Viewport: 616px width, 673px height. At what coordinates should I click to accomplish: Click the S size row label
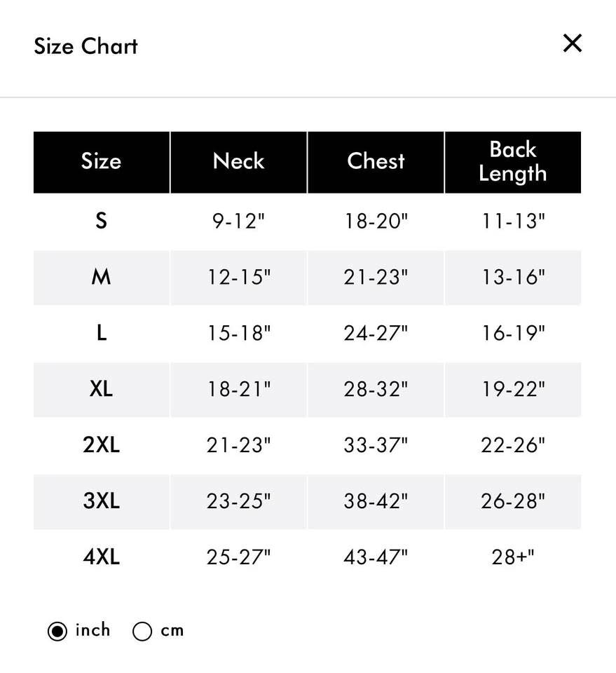pyautogui.click(x=101, y=221)
